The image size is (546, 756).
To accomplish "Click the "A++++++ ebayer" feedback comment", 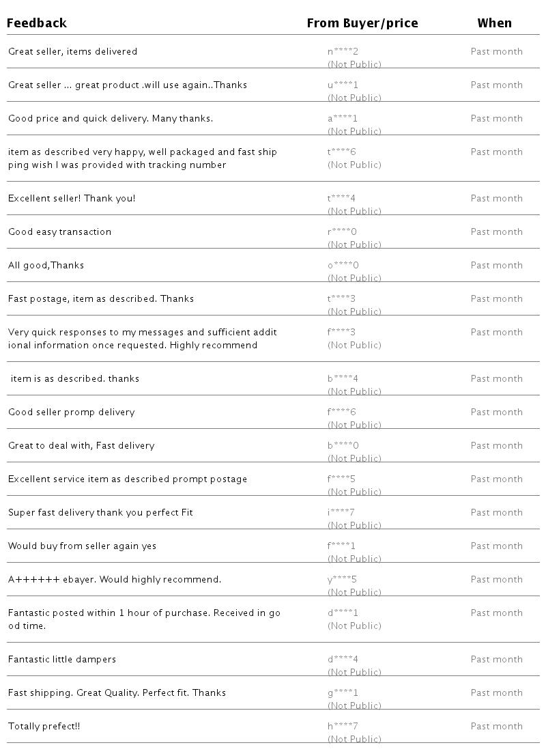I will tap(115, 580).
